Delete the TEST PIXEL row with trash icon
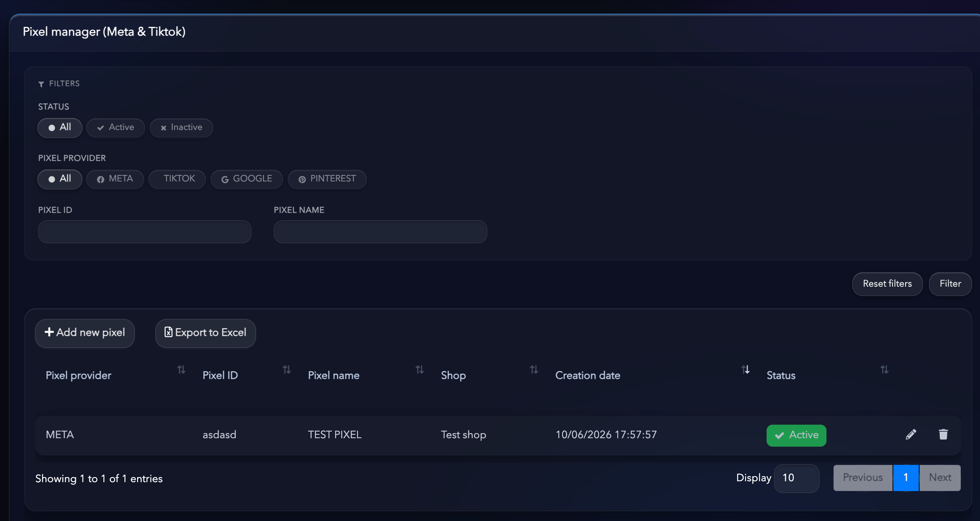This screenshot has height=521, width=980. pos(943,434)
